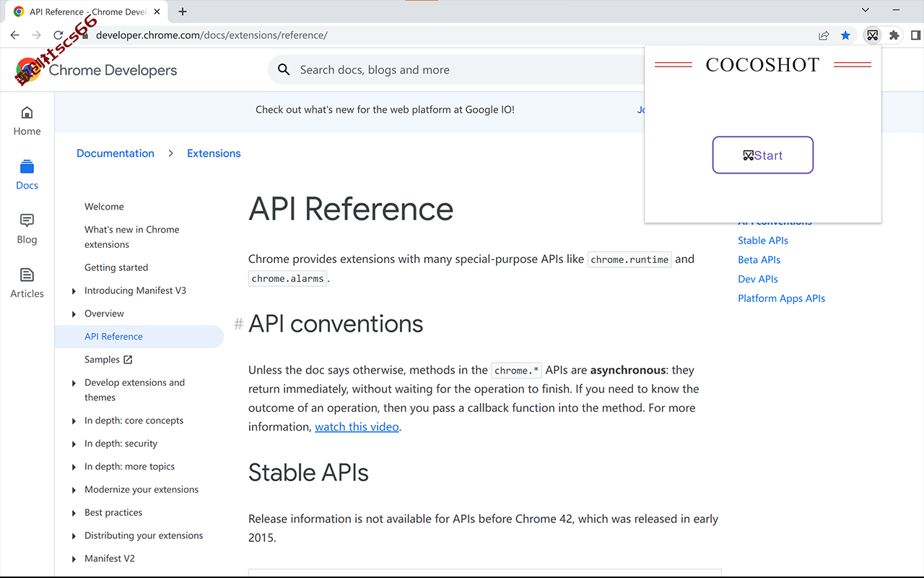This screenshot has width=924, height=578.
Task: Click the chrome.* code text
Action: (516, 371)
